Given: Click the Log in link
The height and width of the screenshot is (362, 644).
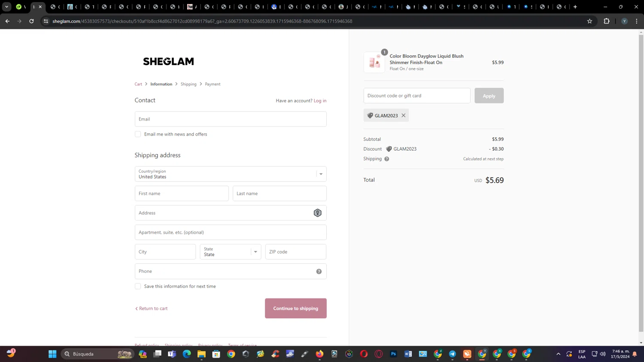Looking at the screenshot, I should [x=320, y=101].
